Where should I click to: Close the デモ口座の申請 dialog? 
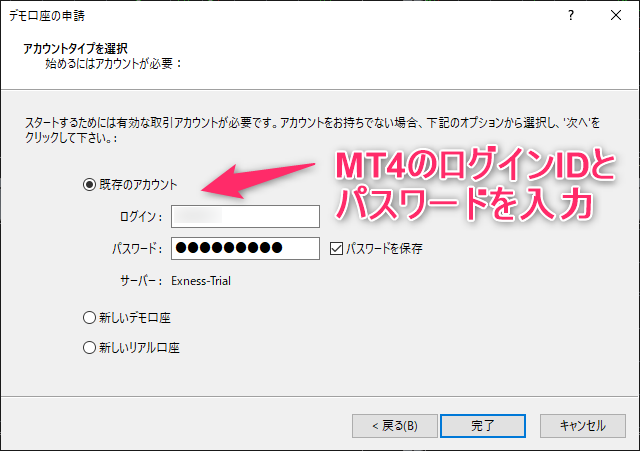[616, 16]
